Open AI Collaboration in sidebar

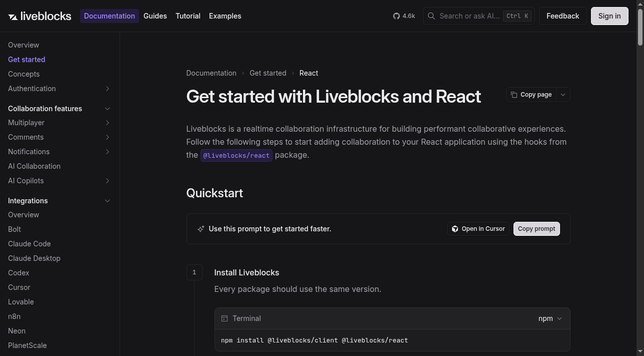(34, 166)
